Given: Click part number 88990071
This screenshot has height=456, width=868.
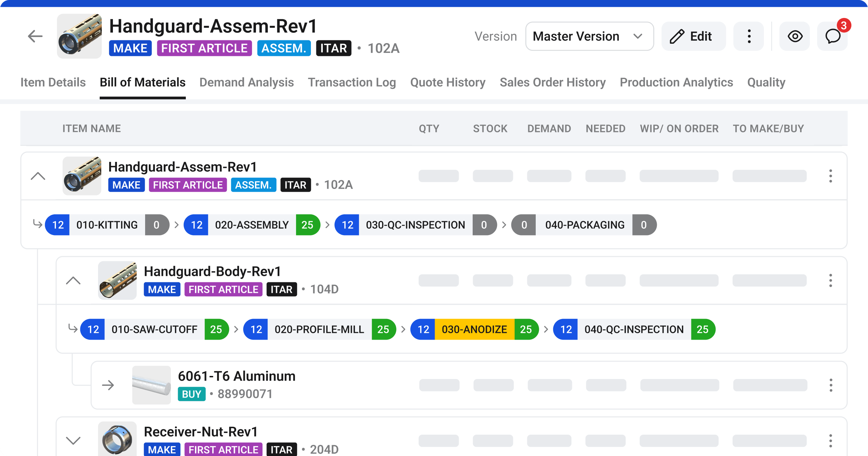Looking at the screenshot, I should click(x=245, y=394).
